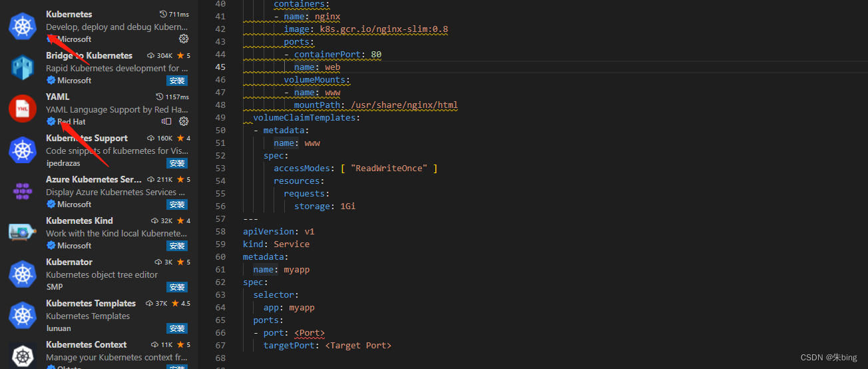Click the 4.5 star rating of Kubernetes Templates
This screenshot has height=369, width=868.
click(x=180, y=303)
